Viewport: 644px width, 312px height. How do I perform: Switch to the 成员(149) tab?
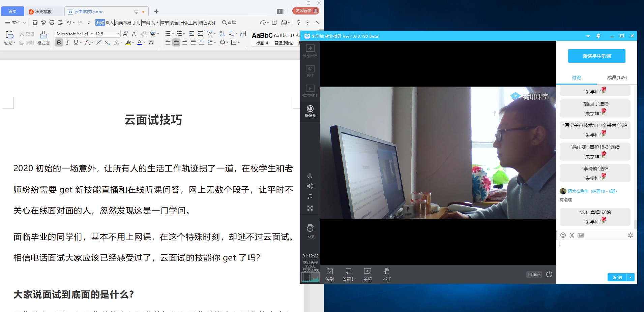pos(617,77)
